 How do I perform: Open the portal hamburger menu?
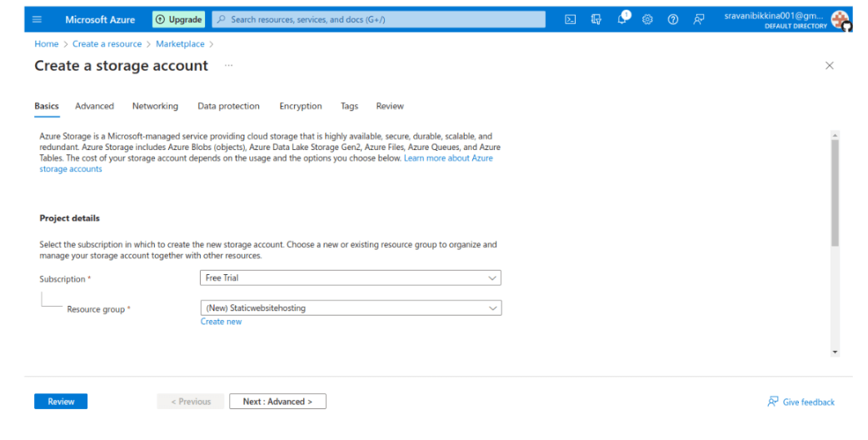(37, 19)
